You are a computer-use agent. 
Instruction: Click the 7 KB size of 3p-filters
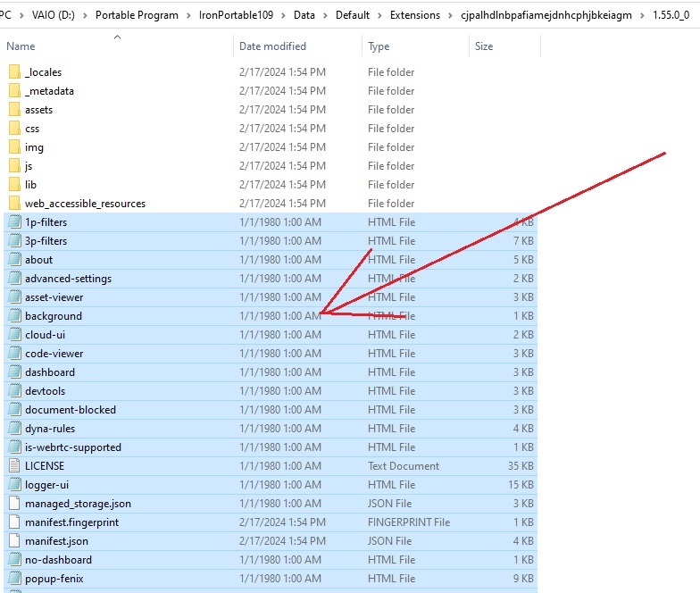pos(523,241)
